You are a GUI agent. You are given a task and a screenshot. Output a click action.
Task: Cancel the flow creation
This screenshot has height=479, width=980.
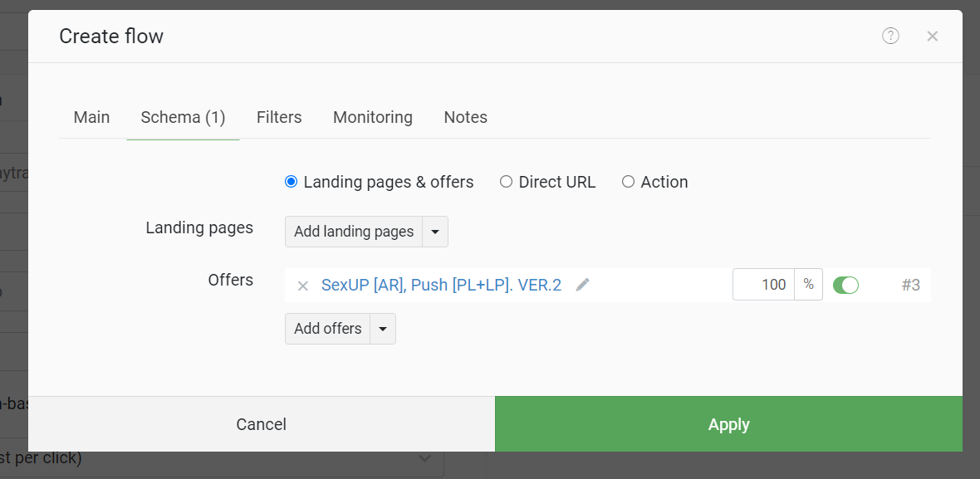click(x=262, y=424)
